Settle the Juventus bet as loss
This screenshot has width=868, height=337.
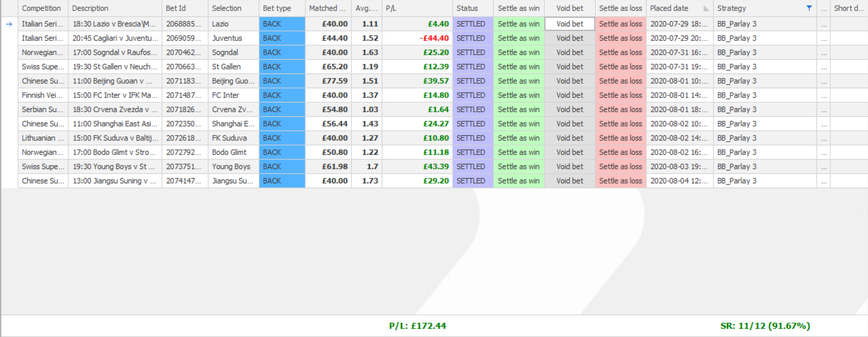pos(620,38)
